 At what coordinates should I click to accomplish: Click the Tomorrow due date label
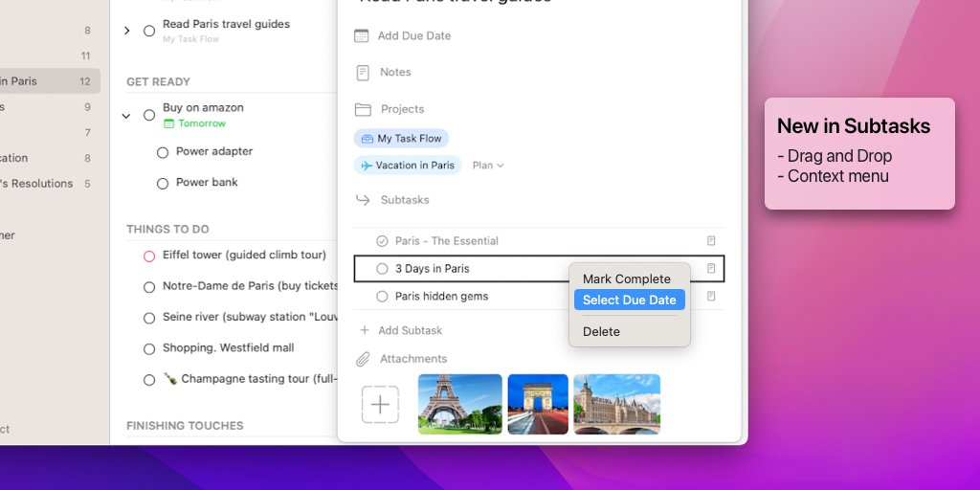[x=202, y=123]
